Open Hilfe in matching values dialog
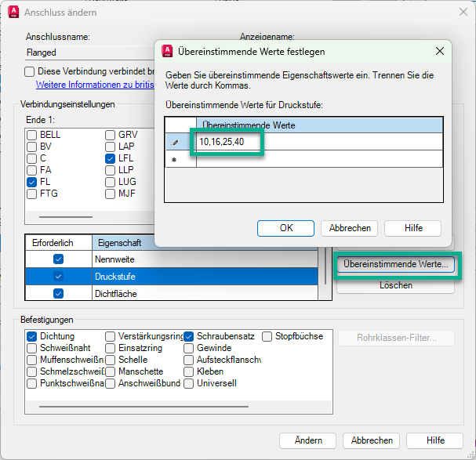This screenshot has height=460, width=476. tap(413, 228)
